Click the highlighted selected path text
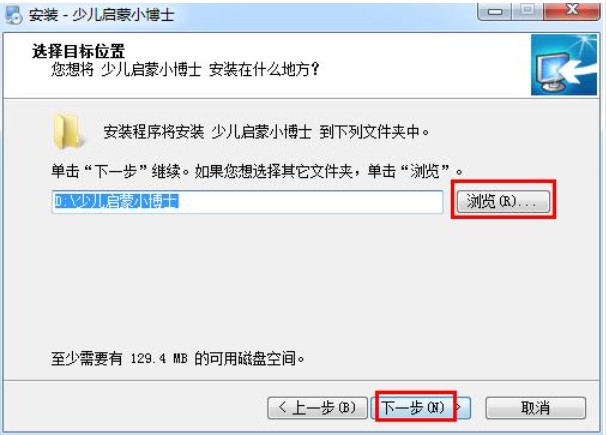 click(116, 201)
